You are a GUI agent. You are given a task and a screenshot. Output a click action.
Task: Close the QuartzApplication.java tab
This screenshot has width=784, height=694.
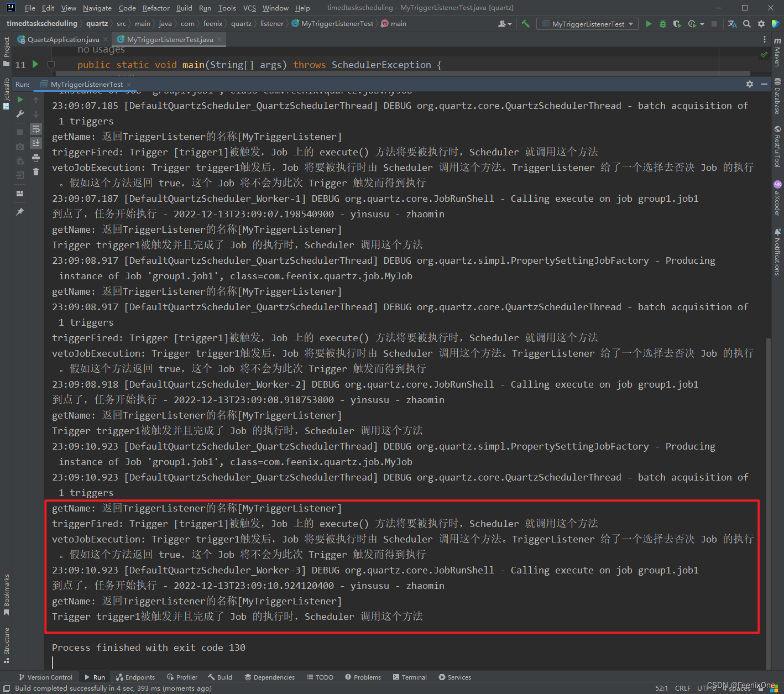(106, 39)
